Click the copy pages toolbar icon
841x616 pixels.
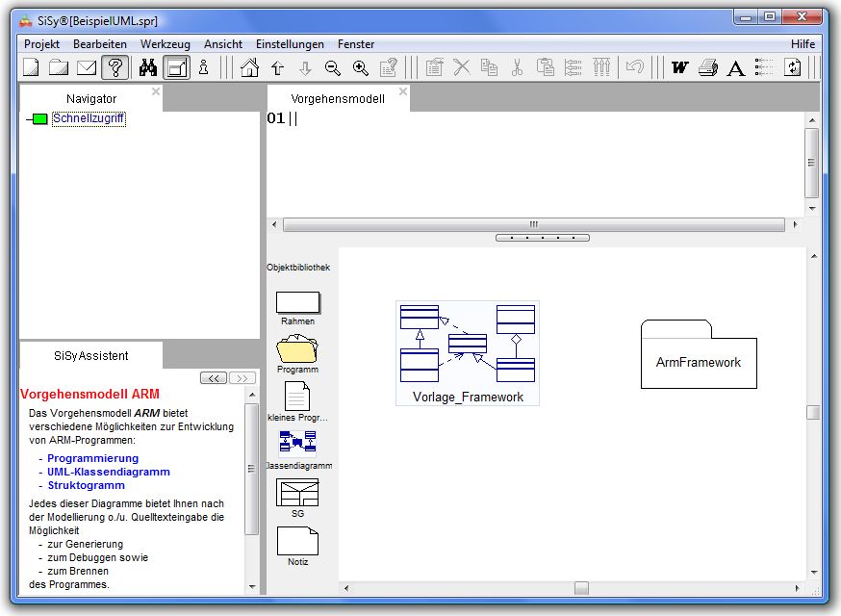point(489,67)
